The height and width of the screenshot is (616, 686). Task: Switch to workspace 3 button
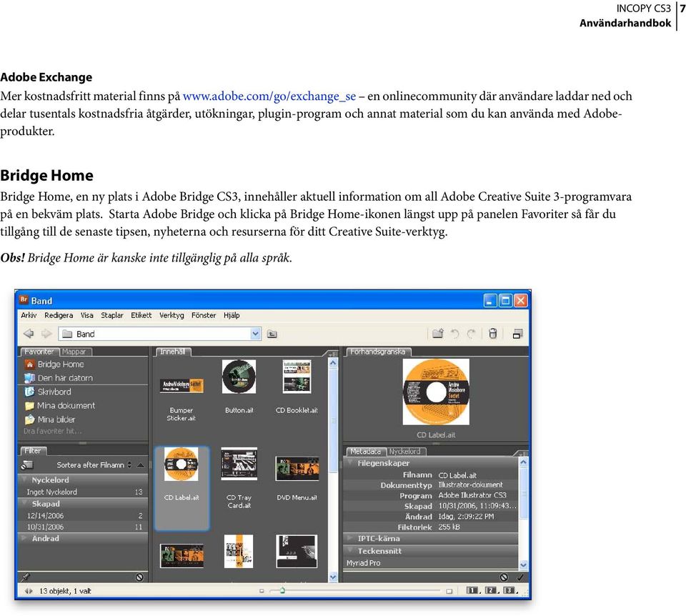pos(509,590)
